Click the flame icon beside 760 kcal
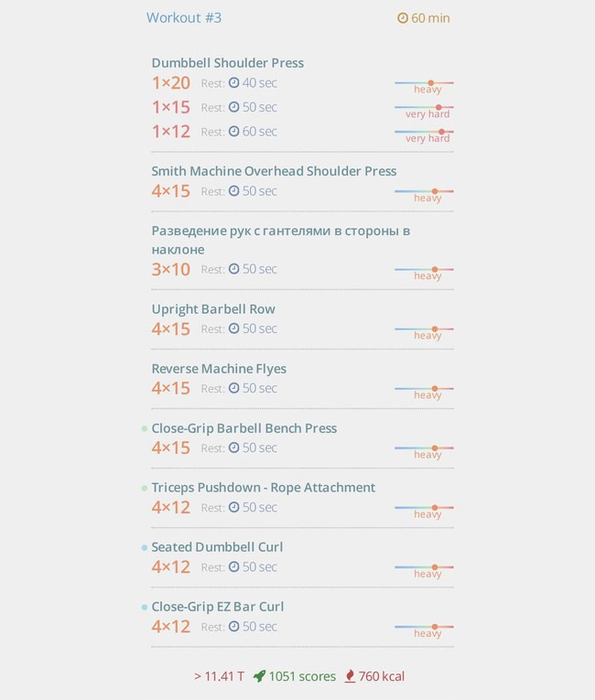Viewport: 595px width, 700px height. 350,676
